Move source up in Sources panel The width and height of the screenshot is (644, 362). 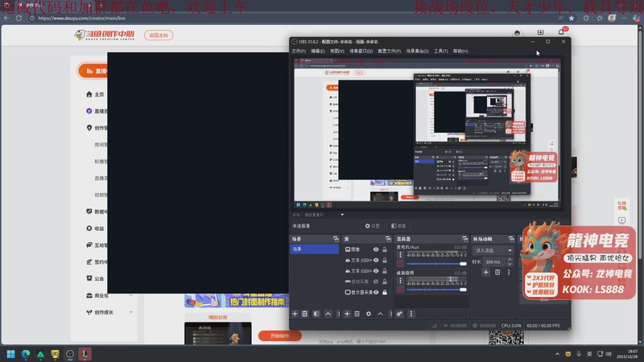pos(380,314)
